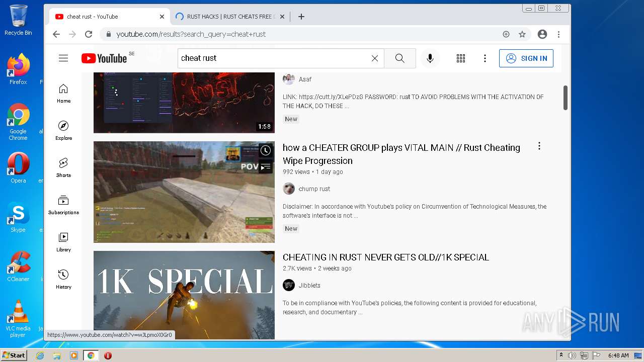Open History in the sidebar
The image size is (644, 362).
[63, 280]
